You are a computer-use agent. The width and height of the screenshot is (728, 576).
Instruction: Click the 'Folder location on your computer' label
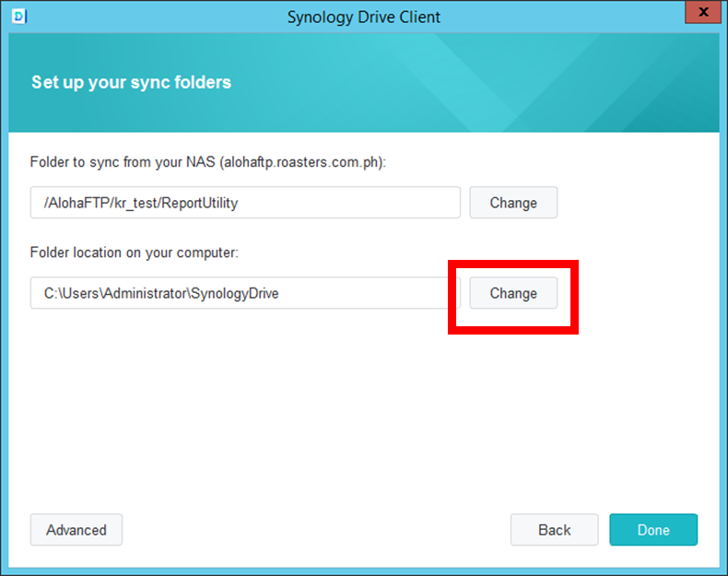(x=135, y=253)
